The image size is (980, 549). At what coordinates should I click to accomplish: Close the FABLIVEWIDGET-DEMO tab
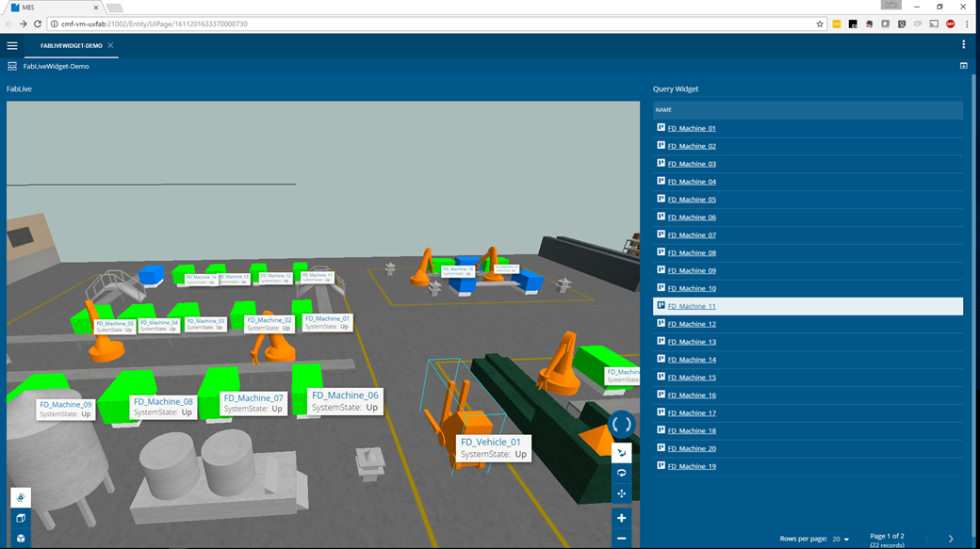click(x=110, y=45)
